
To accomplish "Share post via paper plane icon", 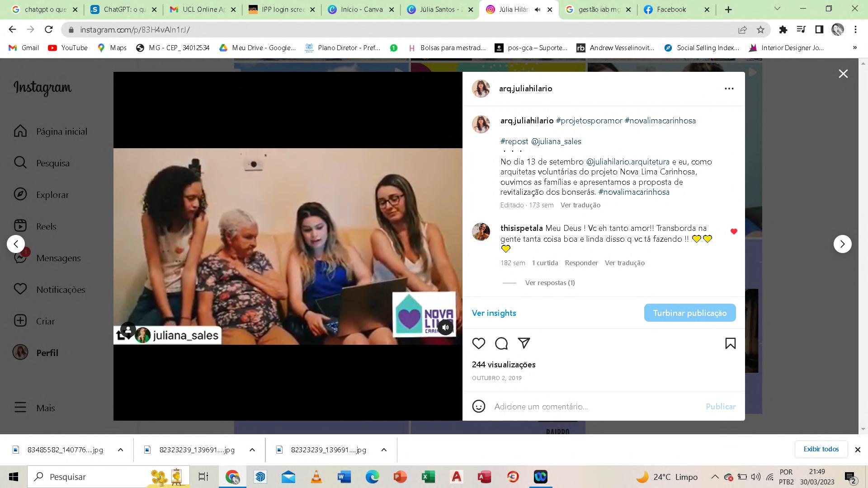I will [524, 343].
